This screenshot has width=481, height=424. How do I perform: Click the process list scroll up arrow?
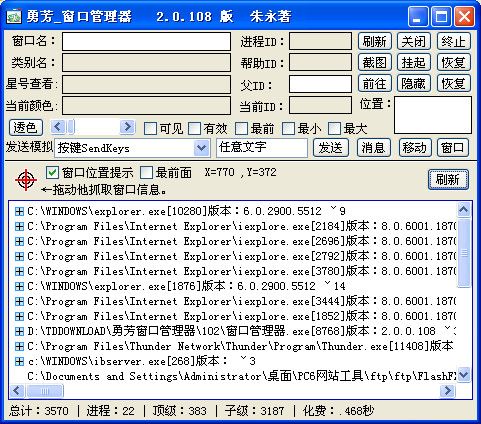[x=464, y=210]
